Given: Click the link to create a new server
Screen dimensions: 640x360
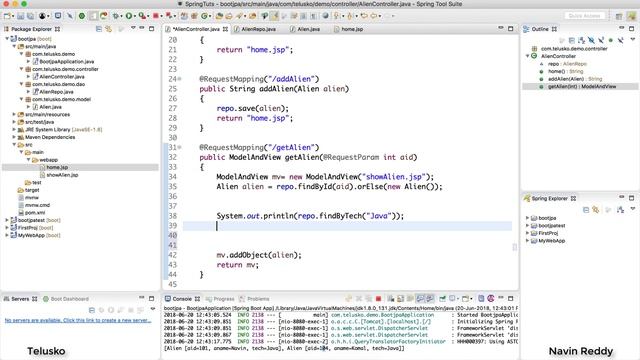Looking at the screenshot, I should [x=78, y=320].
